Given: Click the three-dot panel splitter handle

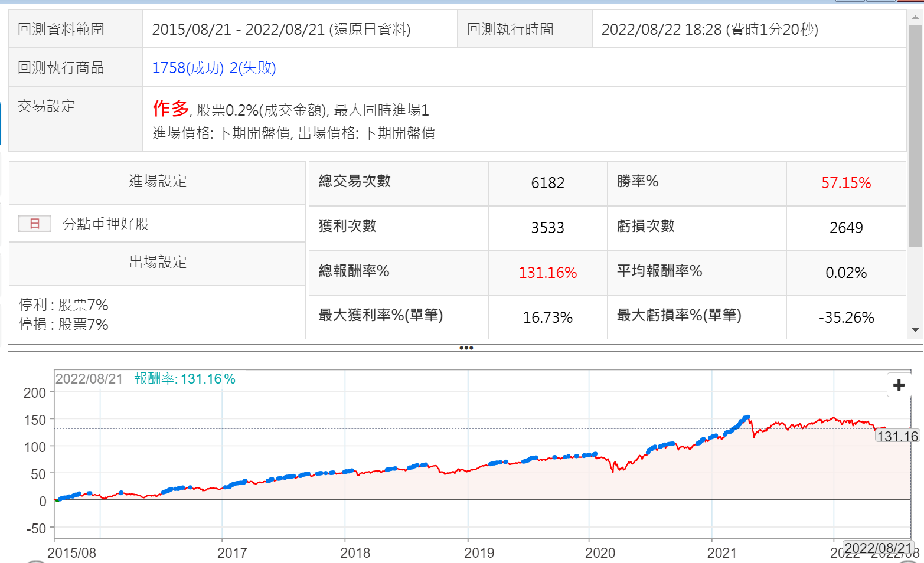Looking at the screenshot, I should 466,348.
